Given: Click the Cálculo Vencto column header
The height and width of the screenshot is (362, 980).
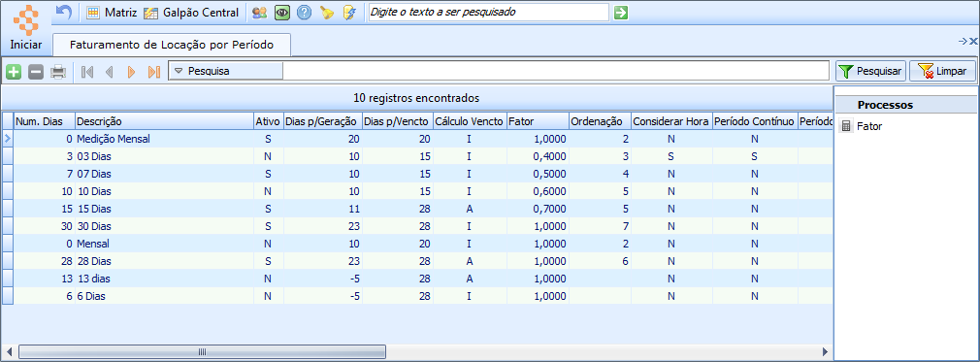Looking at the screenshot, I should tap(470, 121).
